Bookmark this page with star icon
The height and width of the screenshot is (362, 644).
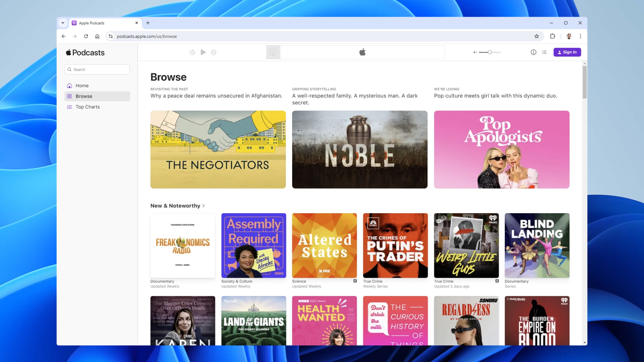pos(537,36)
